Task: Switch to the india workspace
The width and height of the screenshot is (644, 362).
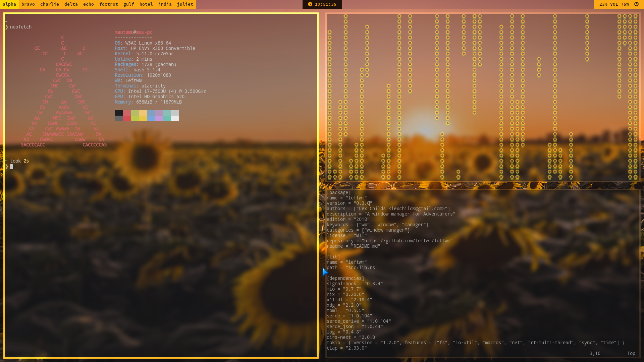Action: tap(165, 4)
